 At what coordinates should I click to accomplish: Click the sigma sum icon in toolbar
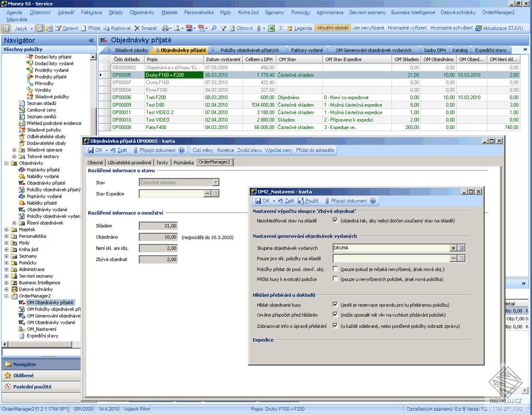coord(281,28)
